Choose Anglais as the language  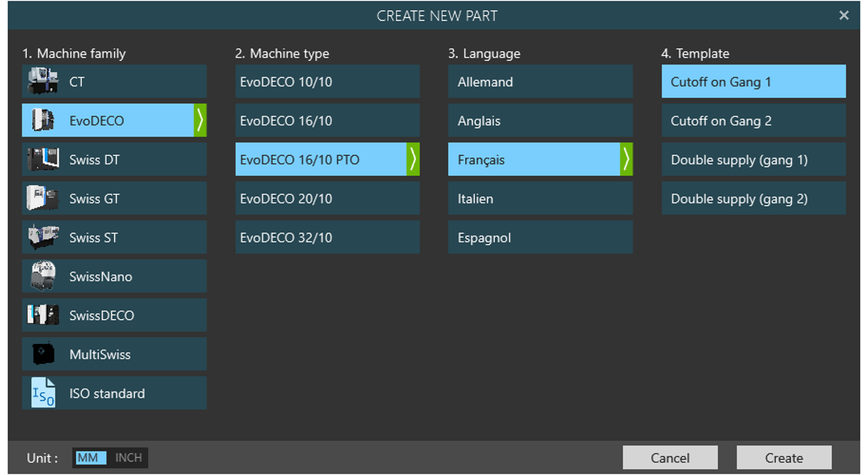pos(540,121)
